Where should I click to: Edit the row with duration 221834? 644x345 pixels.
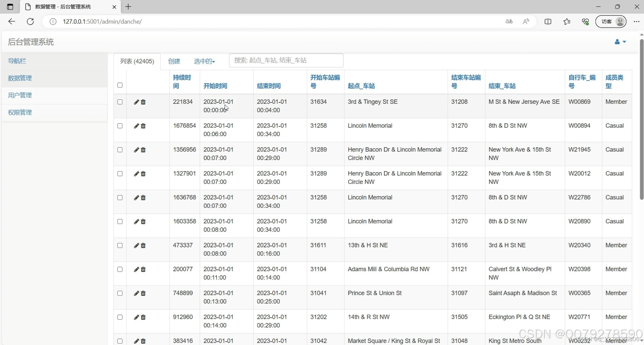pyautogui.click(x=136, y=102)
